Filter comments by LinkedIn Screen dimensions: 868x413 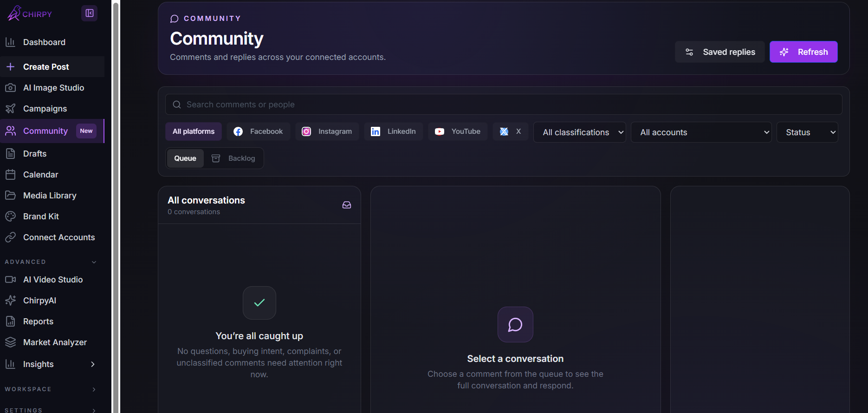[393, 131]
